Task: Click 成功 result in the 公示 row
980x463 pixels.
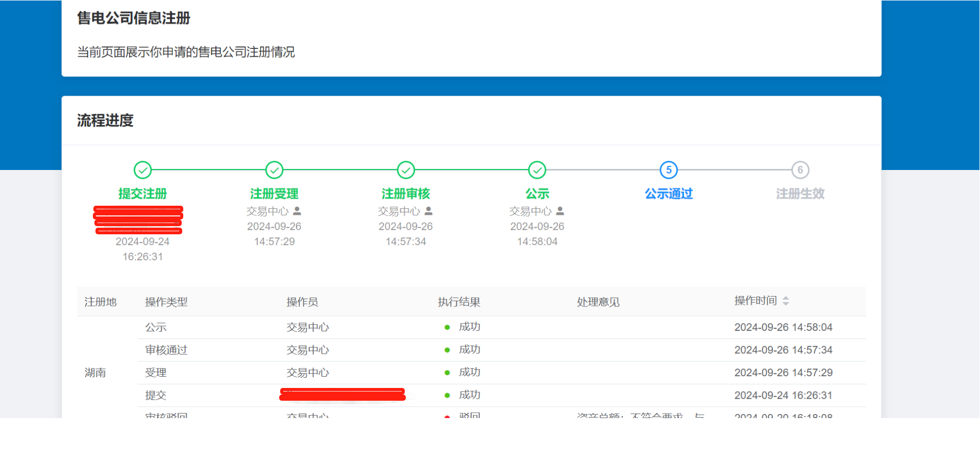Action: click(470, 327)
